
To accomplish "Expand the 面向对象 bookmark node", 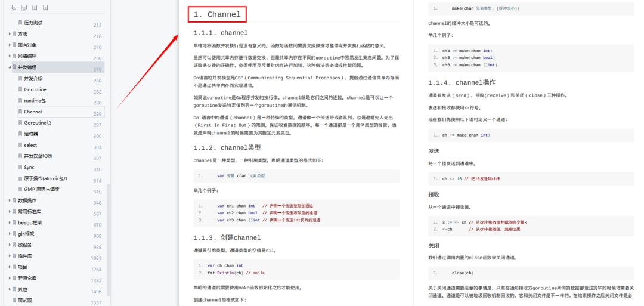I will point(10,45).
